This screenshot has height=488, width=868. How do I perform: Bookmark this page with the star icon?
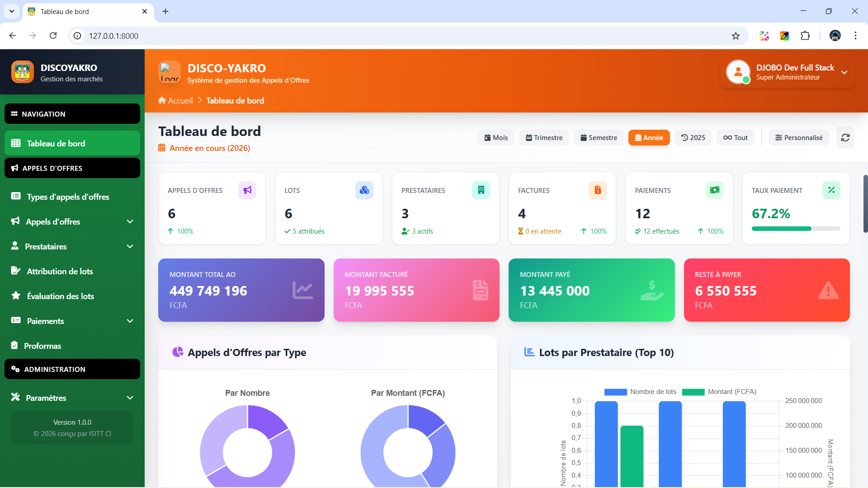pos(736,36)
